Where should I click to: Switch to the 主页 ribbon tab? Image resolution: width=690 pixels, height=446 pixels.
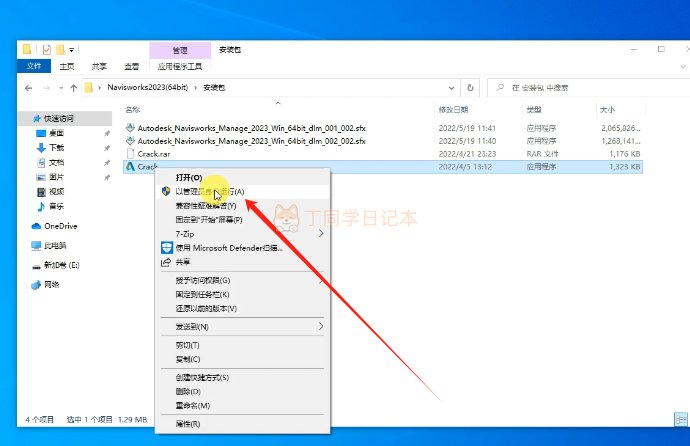click(67, 66)
